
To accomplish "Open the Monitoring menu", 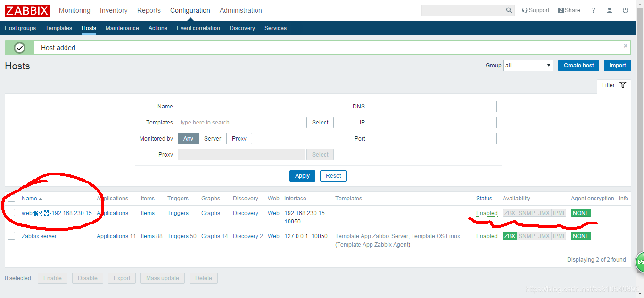I will [x=74, y=10].
